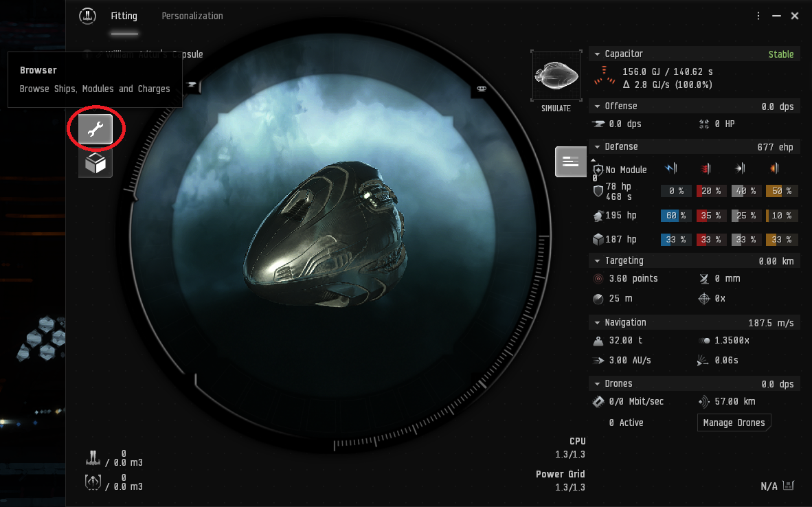Viewport: 812px width, 507px height.
Task: Click the locked targets crosshair icon beside 0x
Action: click(x=703, y=299)
